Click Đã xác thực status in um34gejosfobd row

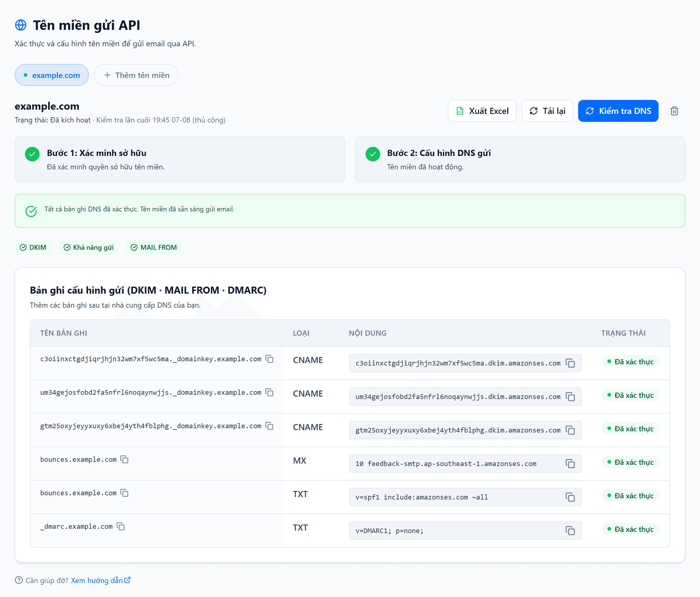click(631, 395)
